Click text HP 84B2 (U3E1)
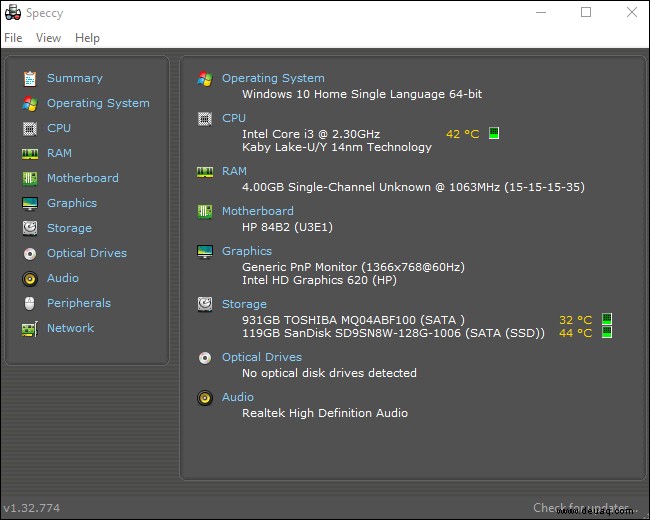 click(x=287, y=227)
